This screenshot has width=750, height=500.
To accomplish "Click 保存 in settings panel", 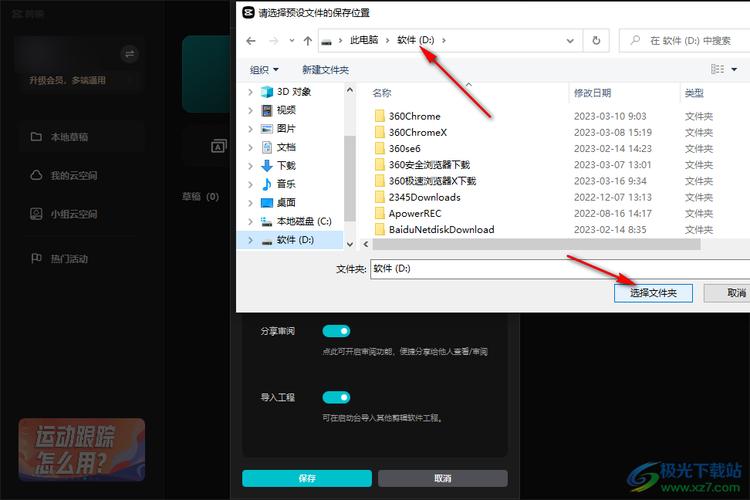I will coord(307,478).
